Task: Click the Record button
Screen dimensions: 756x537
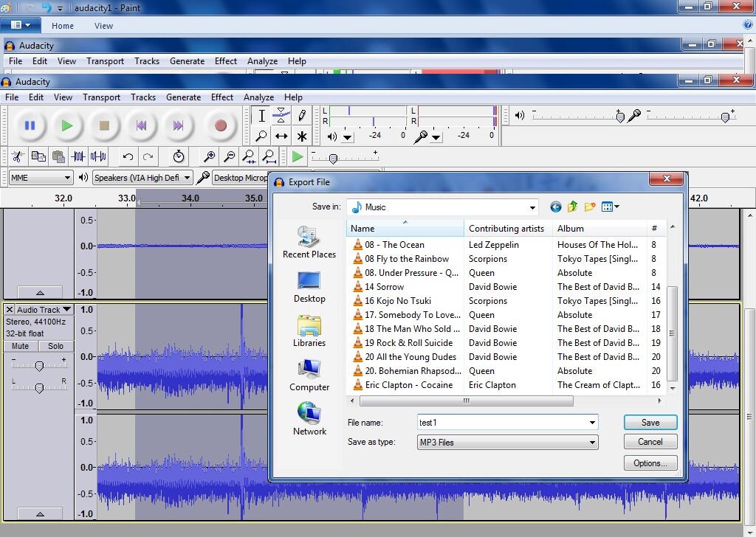Action: [x=220, y=125]
